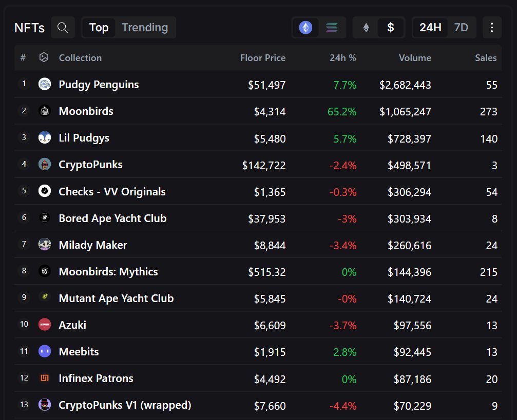The image size is (517, 420).
Task: Click the 2.8% change for Meebits
Action: (x=345, y=352)
